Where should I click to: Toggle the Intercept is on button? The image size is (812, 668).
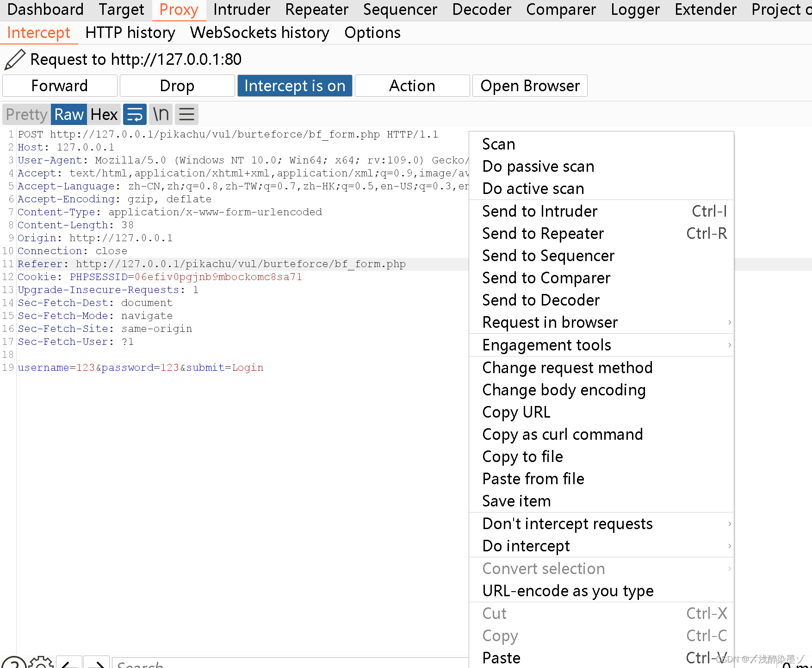[x=295, y=86]
